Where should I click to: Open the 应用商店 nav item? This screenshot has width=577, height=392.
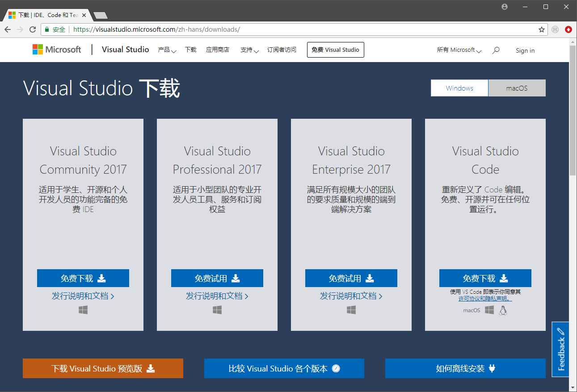(x=218, y=50)
